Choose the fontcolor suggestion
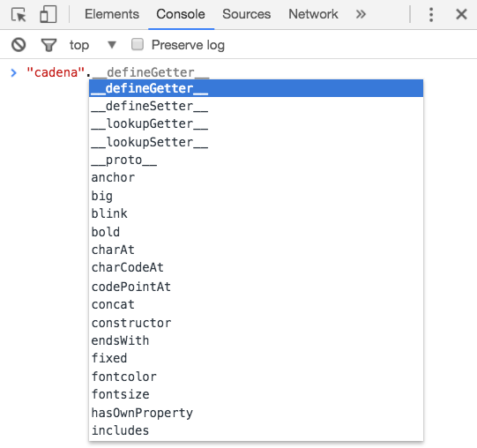The width and height of the screenshot is (477, 448). pos(256,377)
